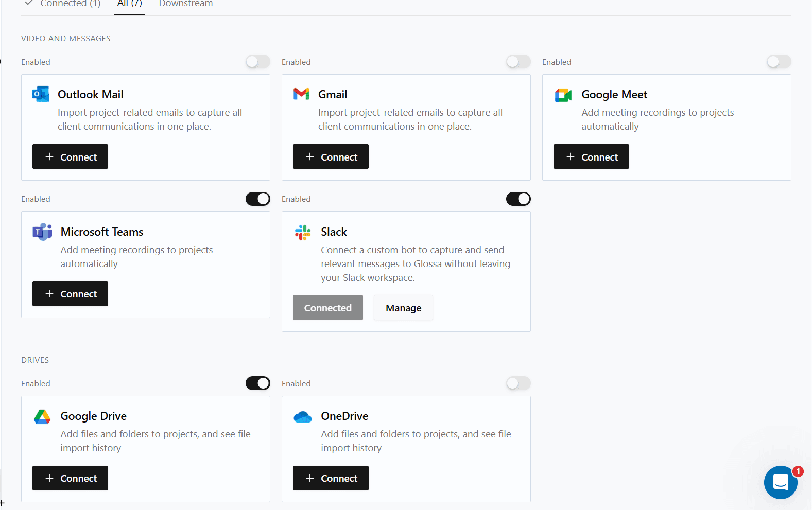Screen dimensions: 812x510
Task: Connect Outlook Mail
Action: click(70, 156)
